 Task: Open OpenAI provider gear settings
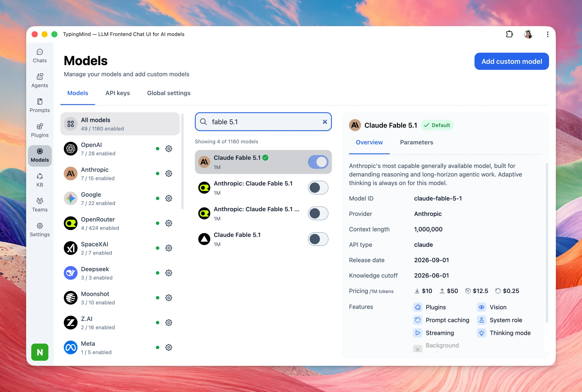click(169, 149)
